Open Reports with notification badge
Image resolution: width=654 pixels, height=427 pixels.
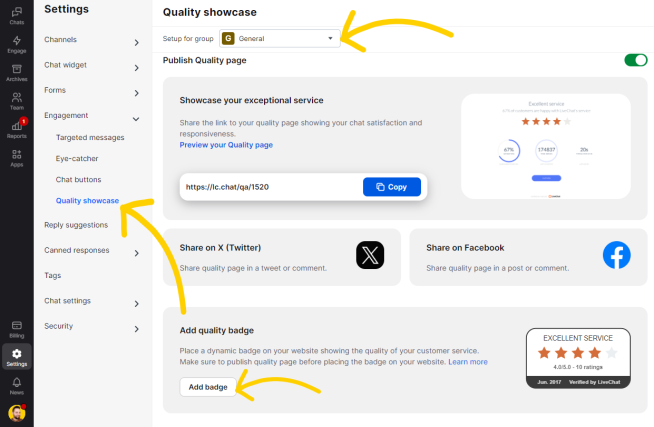click(17, 129)
